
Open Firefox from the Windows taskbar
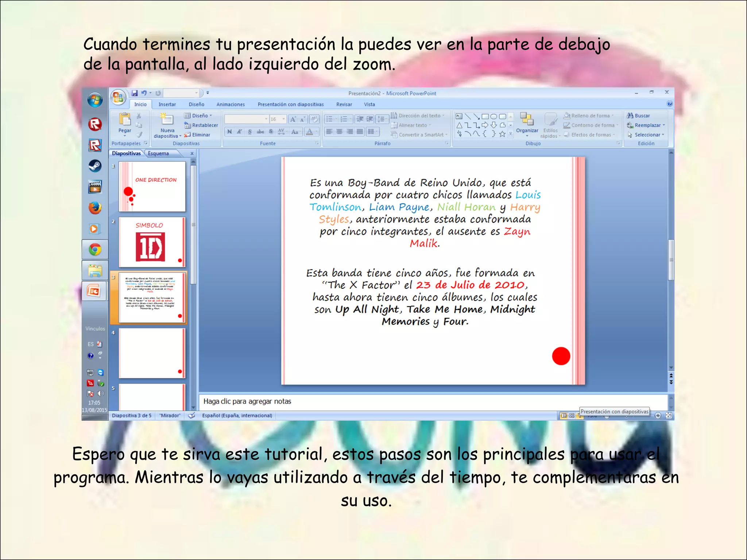95,208
